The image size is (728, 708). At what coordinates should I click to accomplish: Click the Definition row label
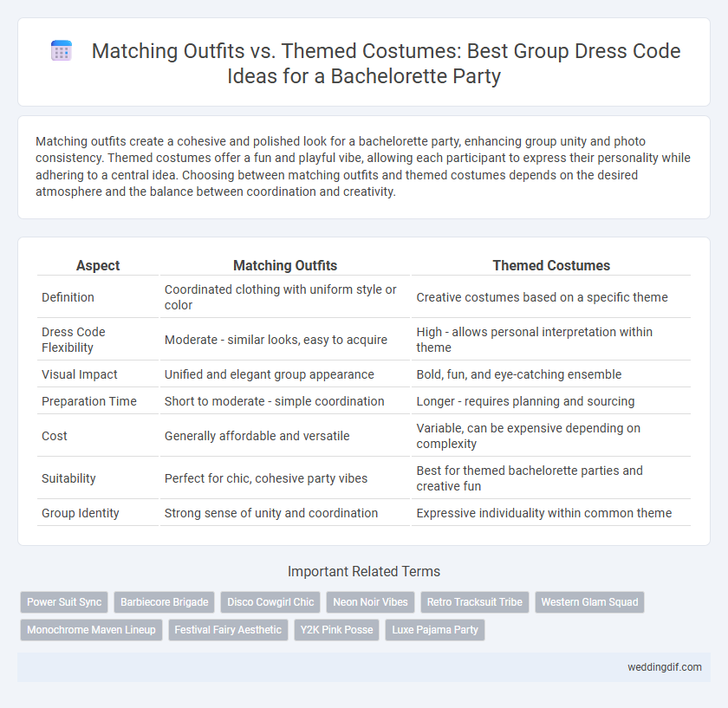68,297
